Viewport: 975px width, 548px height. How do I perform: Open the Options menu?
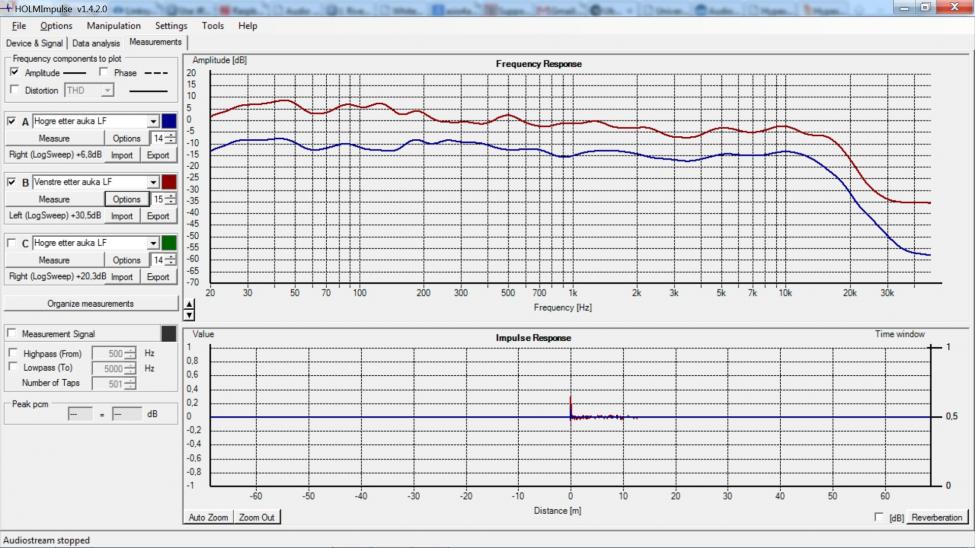click(x=56, y=26)
